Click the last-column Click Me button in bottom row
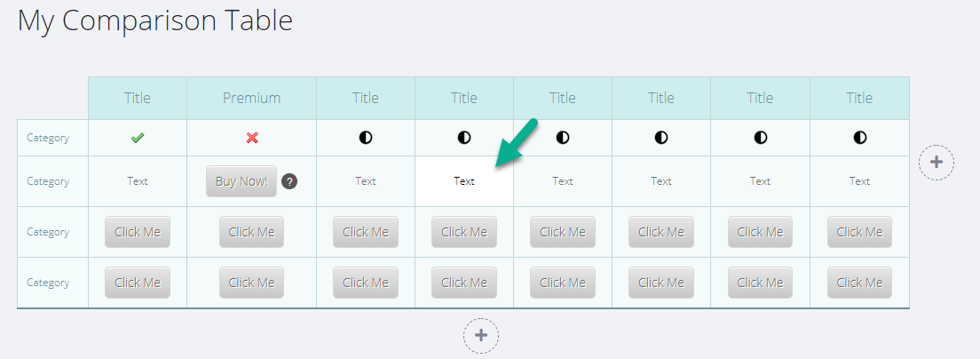Screen dimensions: 980x359 [860, 283]
